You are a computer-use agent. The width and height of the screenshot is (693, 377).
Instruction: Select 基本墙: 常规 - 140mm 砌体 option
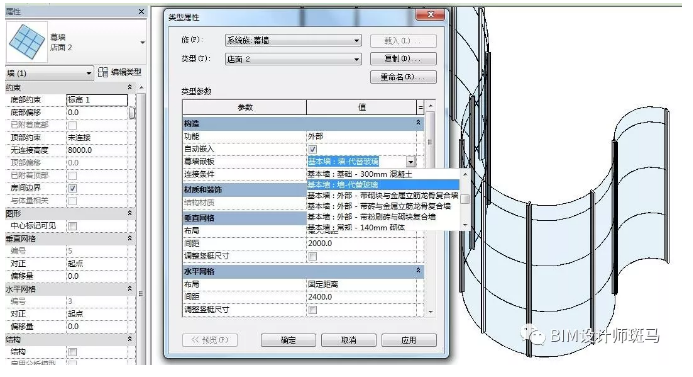coord(384,227)
